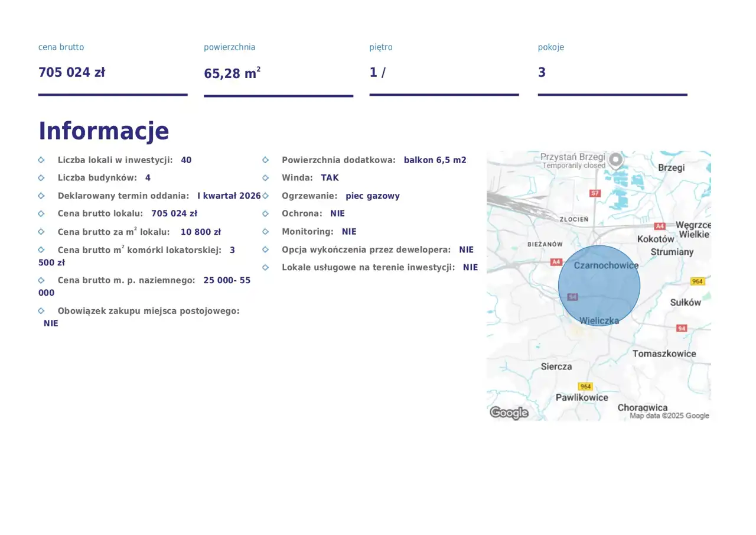Click the Informacje heading
This screenshot has width=756, height=535.
tap(103, 131)
